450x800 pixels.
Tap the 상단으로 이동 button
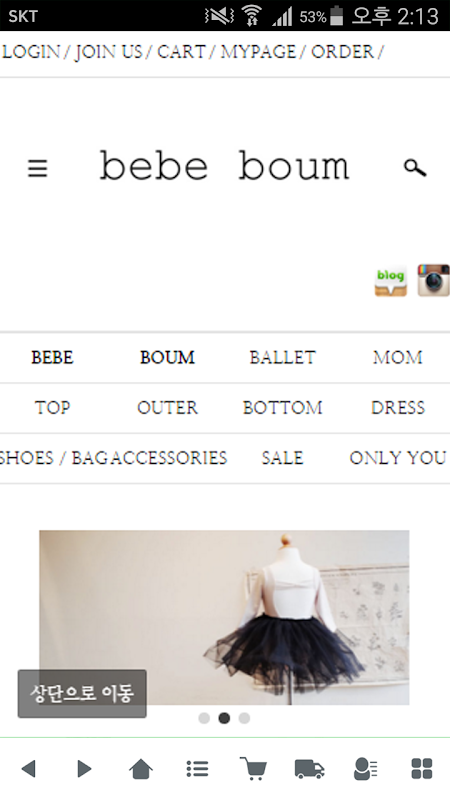coord(82,694)
